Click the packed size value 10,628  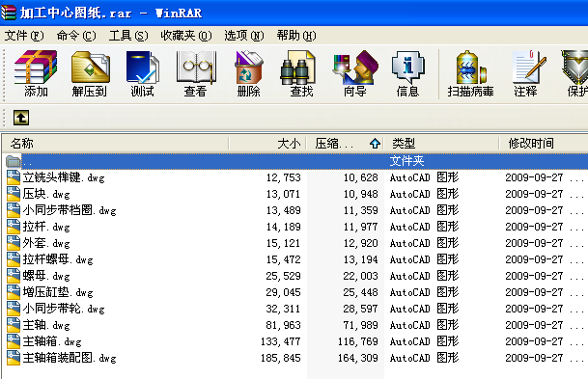(x=361, y=177)
